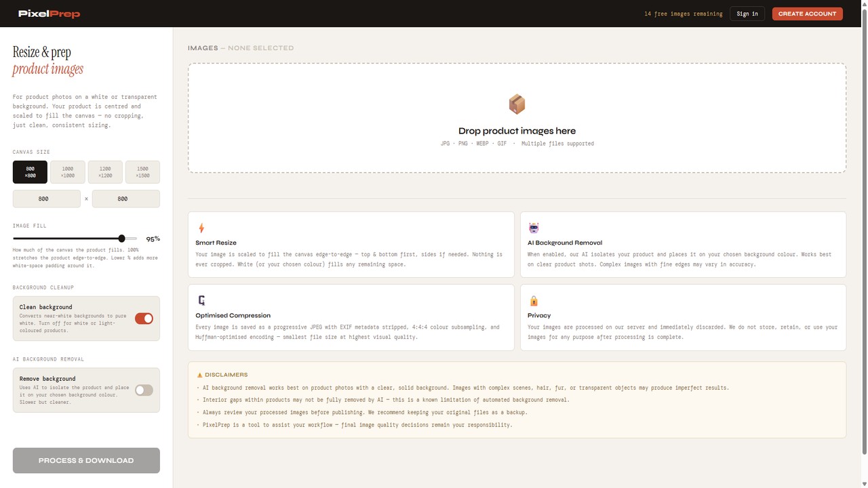Click the AI Background Removal robot icon
The width and height of the screenshot is (868, 488).
click(533, 228)
